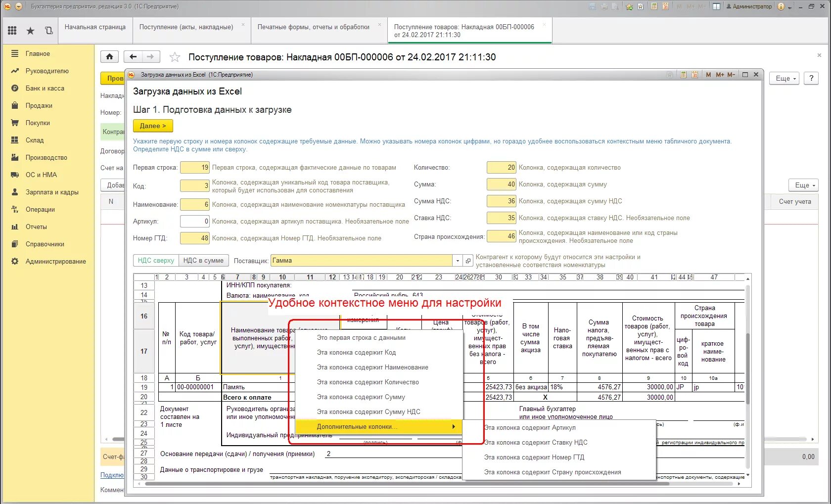The height and width of the screenshot is (504, 831).
Task: Open the info icon in top toolbar
Action: tap(781, 6)
